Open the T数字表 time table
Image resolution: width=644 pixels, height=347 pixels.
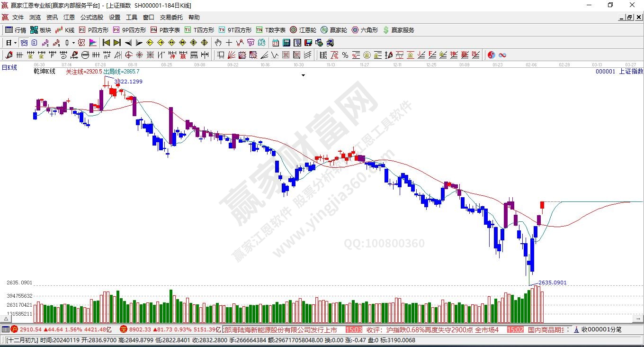(271, 30)
